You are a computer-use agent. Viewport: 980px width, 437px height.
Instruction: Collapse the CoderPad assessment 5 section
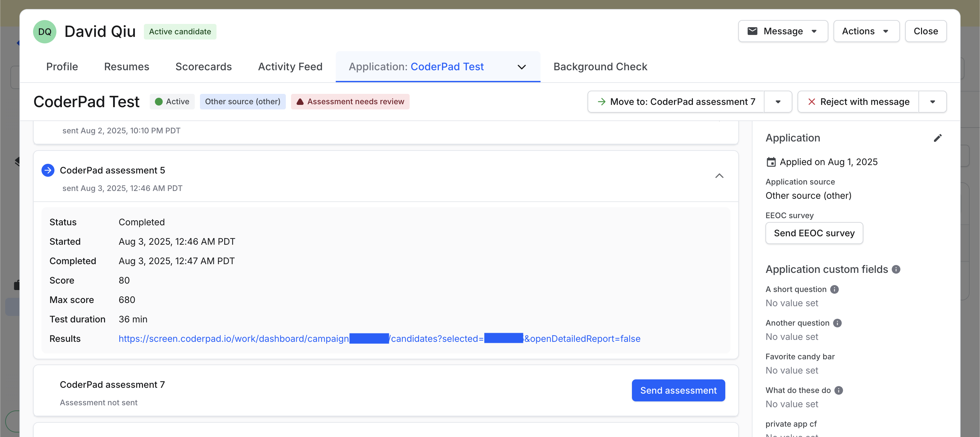[x=719, y=176]
